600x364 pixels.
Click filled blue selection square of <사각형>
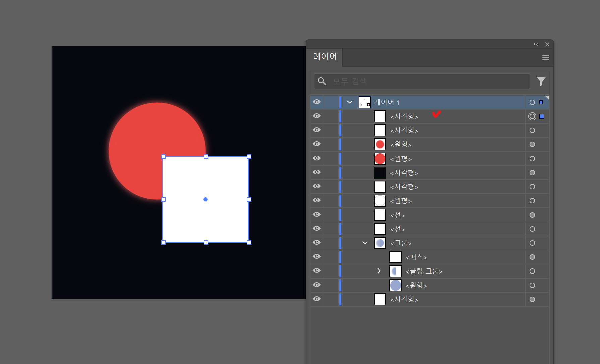(x=542, y=116)
